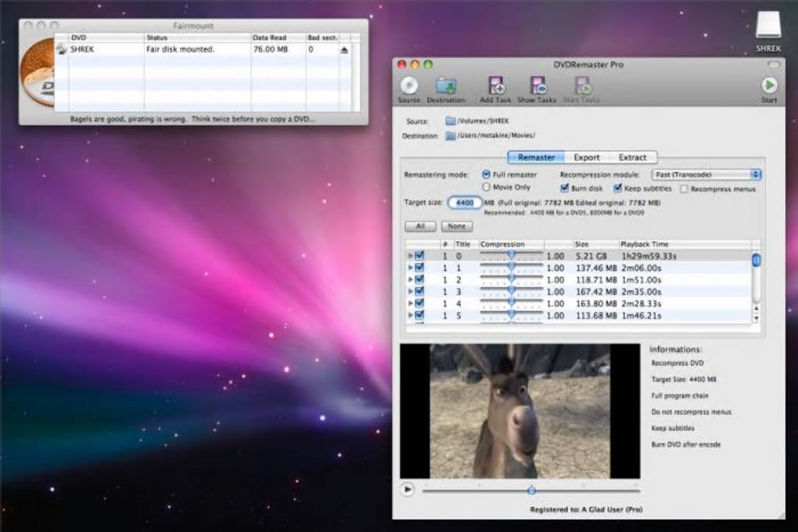Viewport: 798px width, 532px height.
Task: Click the '137.46 MB' size cell
Action: click(596, 268)
